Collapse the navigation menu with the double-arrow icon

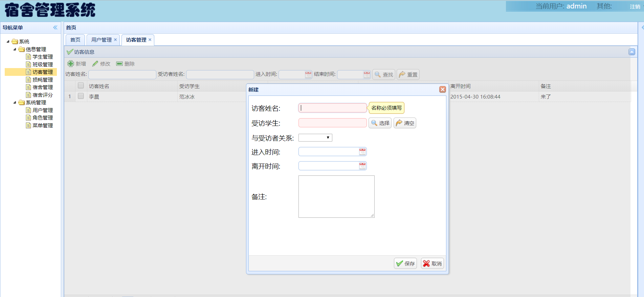[55, 27]
